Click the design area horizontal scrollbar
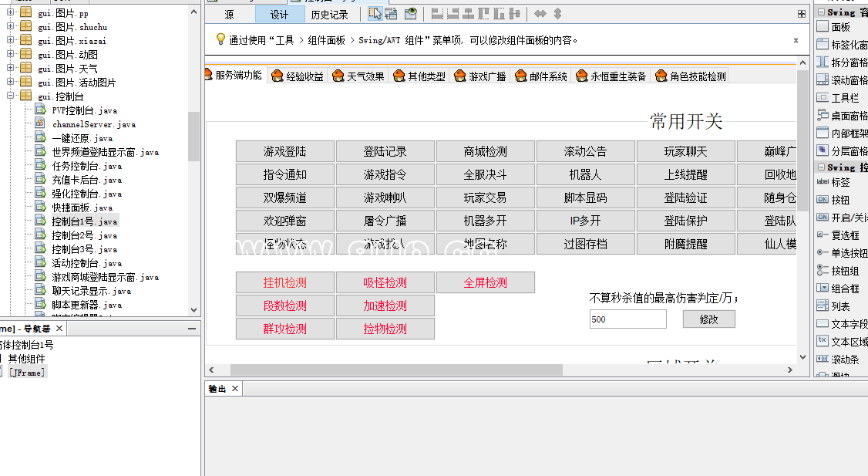Image resolution: width=868 pixels, height=476 pixels. click(396, 370)
